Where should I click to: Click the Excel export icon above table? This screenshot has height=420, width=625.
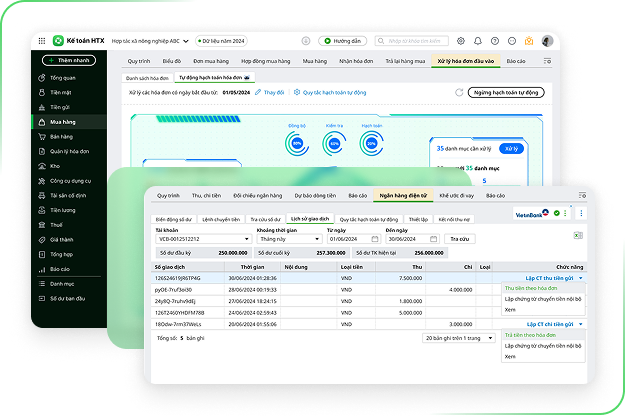578,233
